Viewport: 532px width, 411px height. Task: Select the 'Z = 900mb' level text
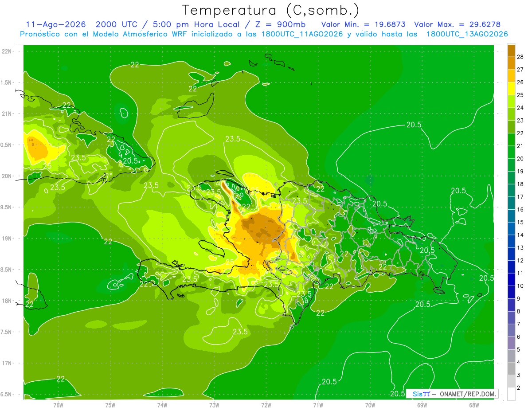click(280, 24)
